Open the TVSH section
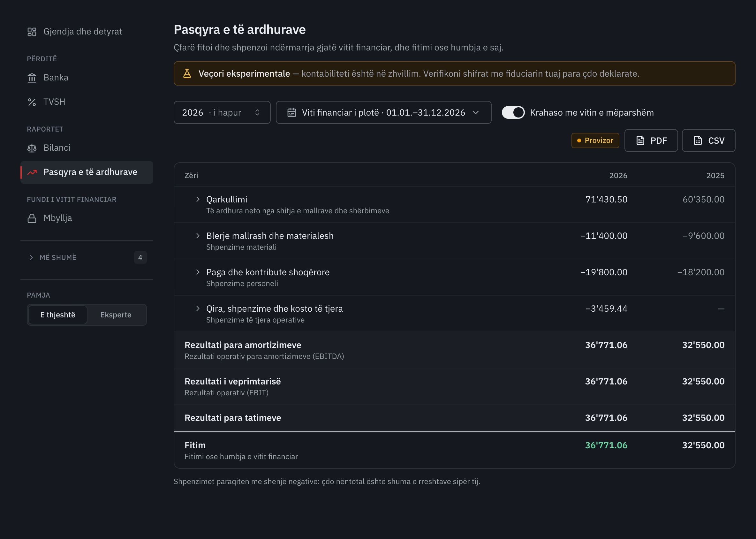756x539 pixels. coord(87,102)
